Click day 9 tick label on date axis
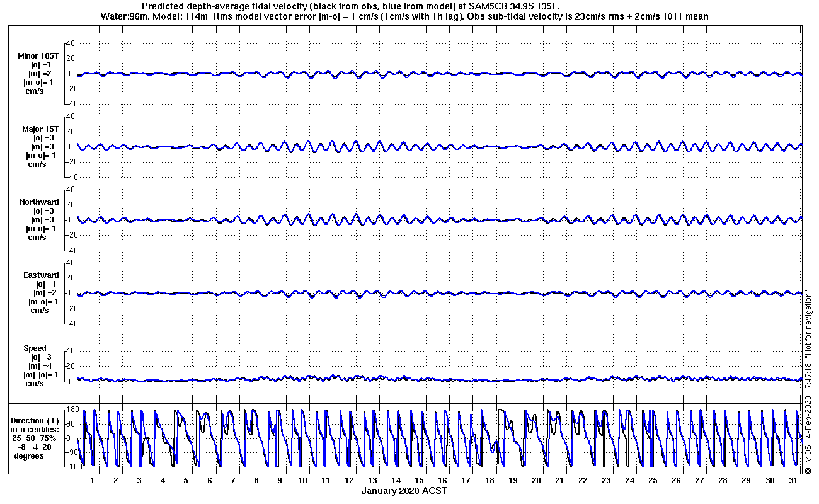Image resolution: width=819 pixels, height=504 pixels. point(279,480)
